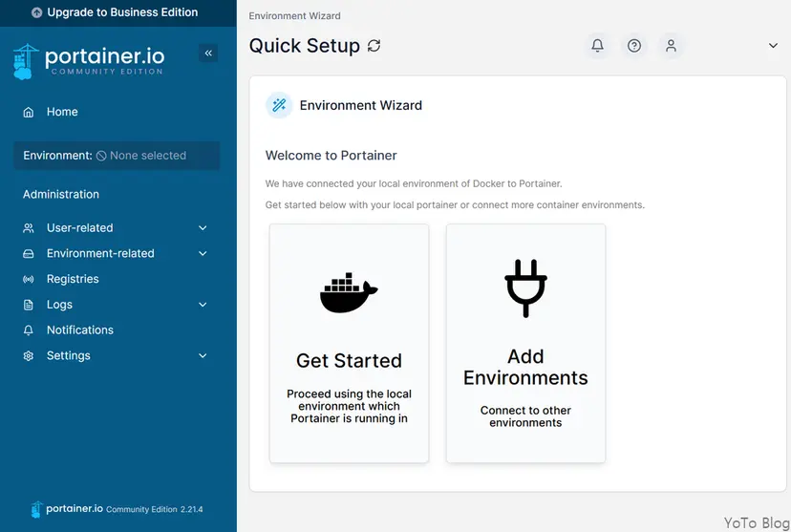Expand the Settings chevron
Image resolution: width=791 pixels, height=532 pixels.
tap(203, 356)
